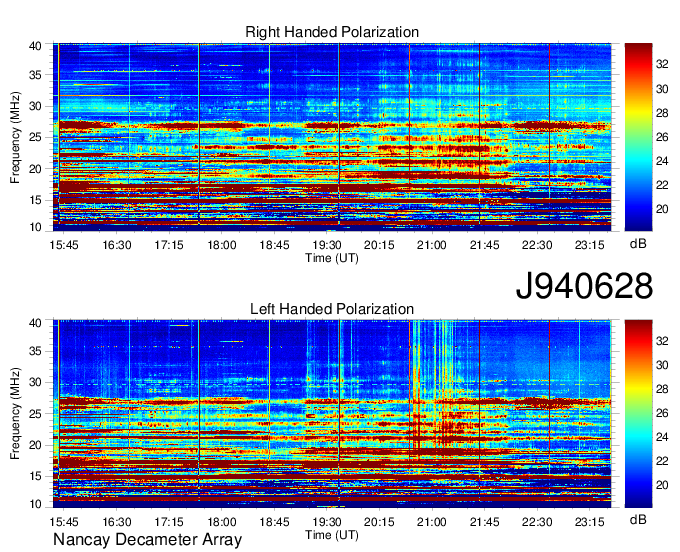This screenshot has height=552, width=680.
Task: Click 26 value on Left Handed color bar scale
Action: pos(662,413)
